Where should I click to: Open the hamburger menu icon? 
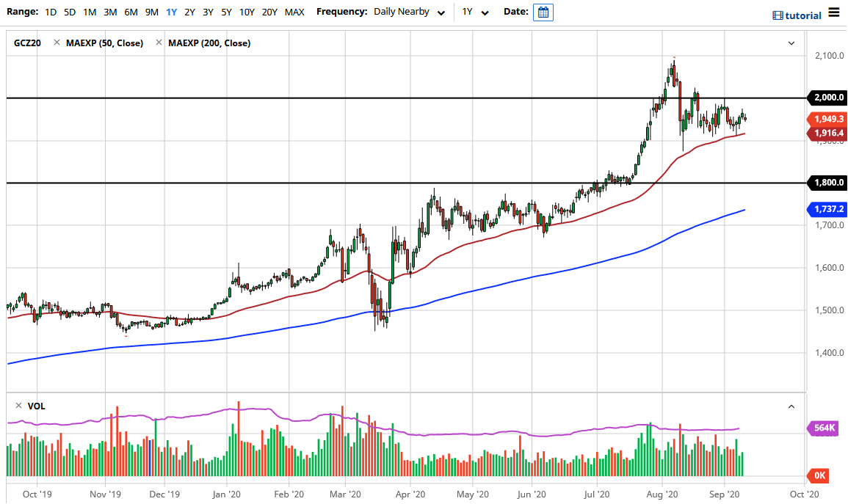pyautogui.click(x=834, y=13)
